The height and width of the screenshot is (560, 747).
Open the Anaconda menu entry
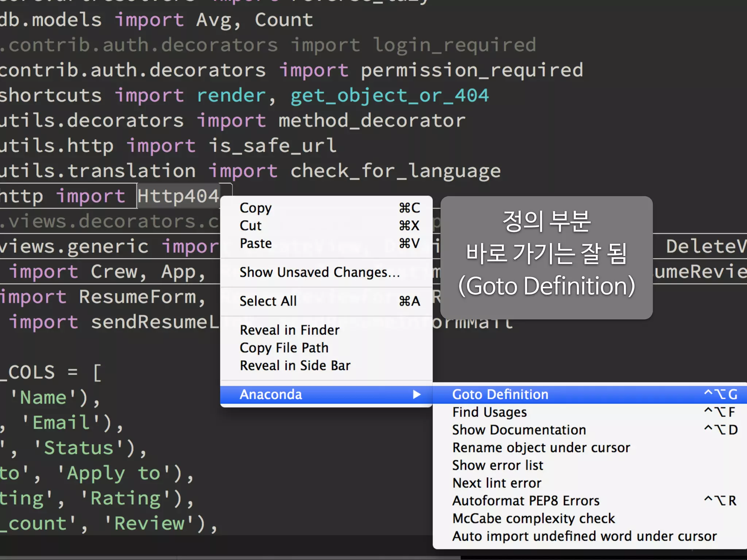coord(326,394)
